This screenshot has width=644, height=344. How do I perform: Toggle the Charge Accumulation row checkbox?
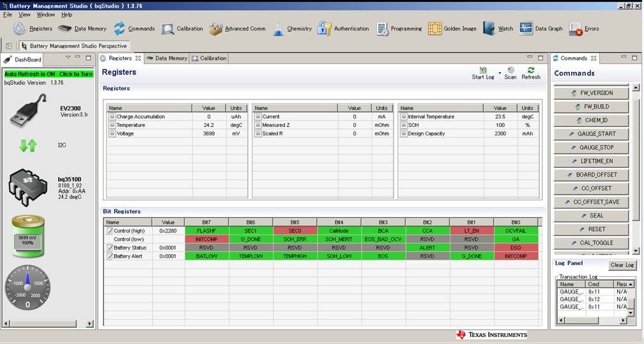112,117
